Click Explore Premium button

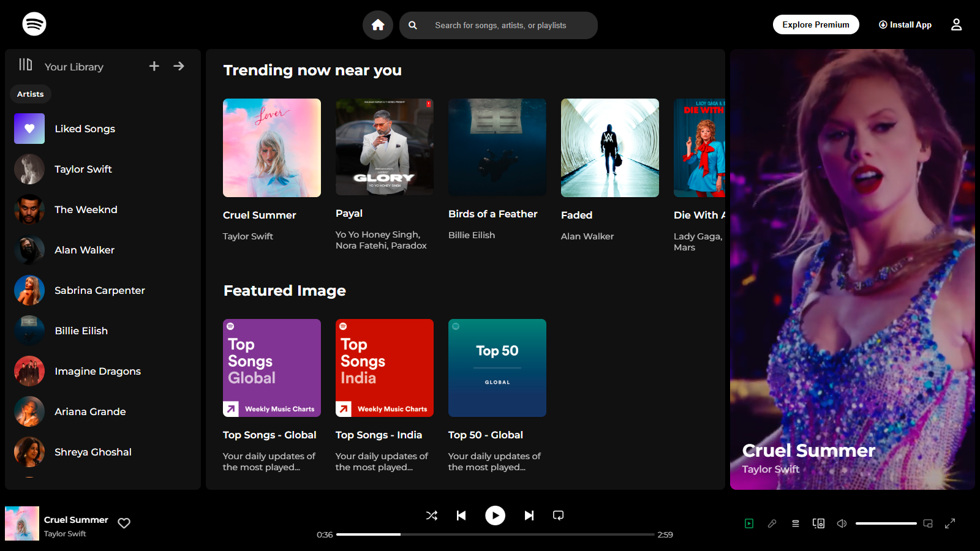point(816,24)
